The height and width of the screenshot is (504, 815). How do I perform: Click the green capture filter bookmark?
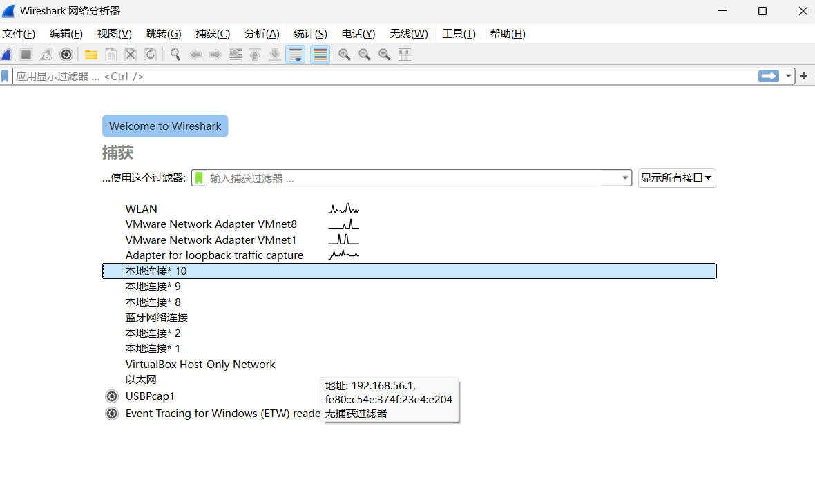(199, 178)
